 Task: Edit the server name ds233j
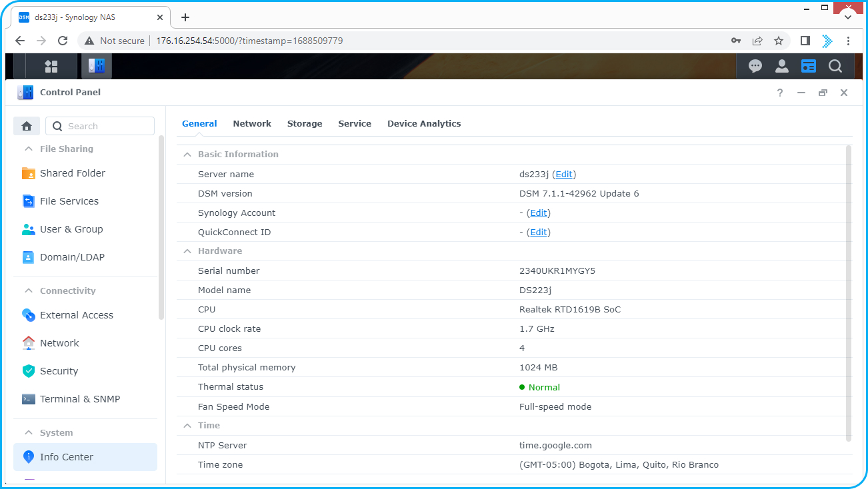point(564,174)
